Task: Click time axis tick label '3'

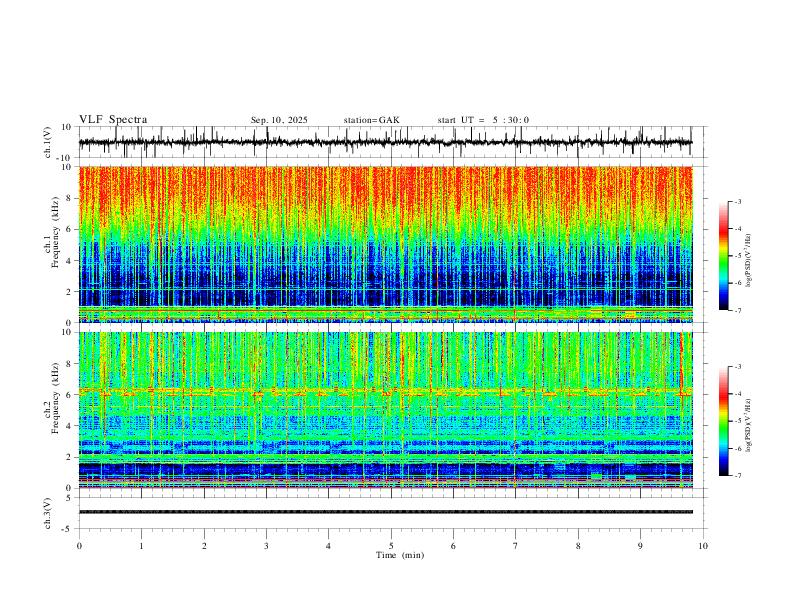Action: (266, 546)
